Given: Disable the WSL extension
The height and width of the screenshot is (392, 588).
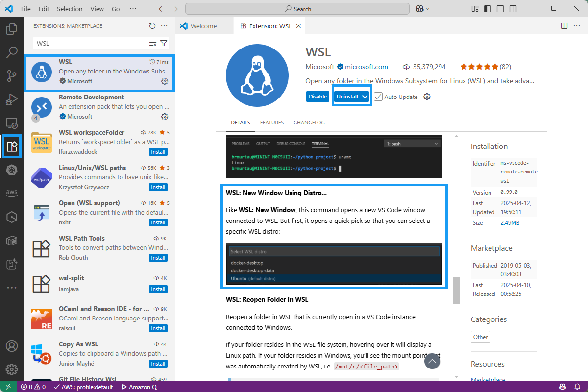Looking at the screenshot, I should pos(318,97).
